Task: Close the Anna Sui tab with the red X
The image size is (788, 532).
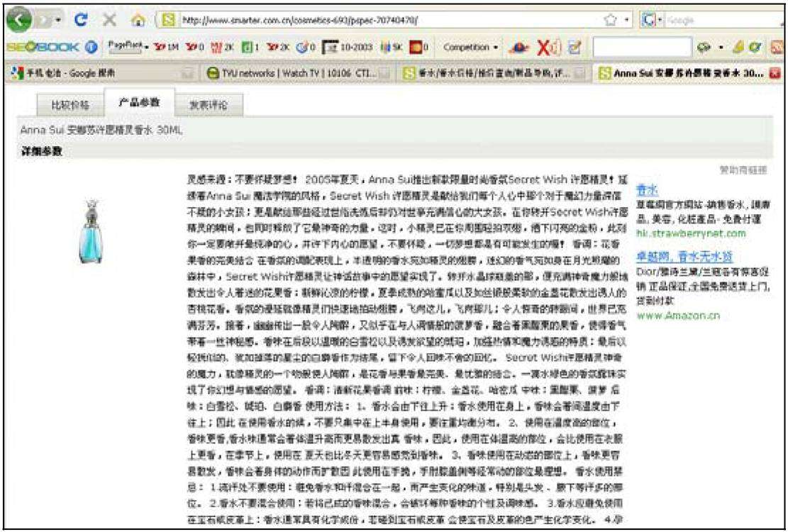Action: 775,73
